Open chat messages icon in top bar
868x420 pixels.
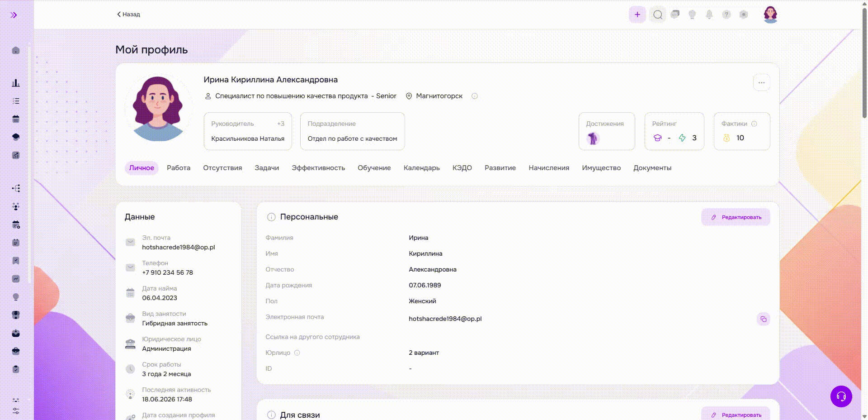click(x=675, y=14)
